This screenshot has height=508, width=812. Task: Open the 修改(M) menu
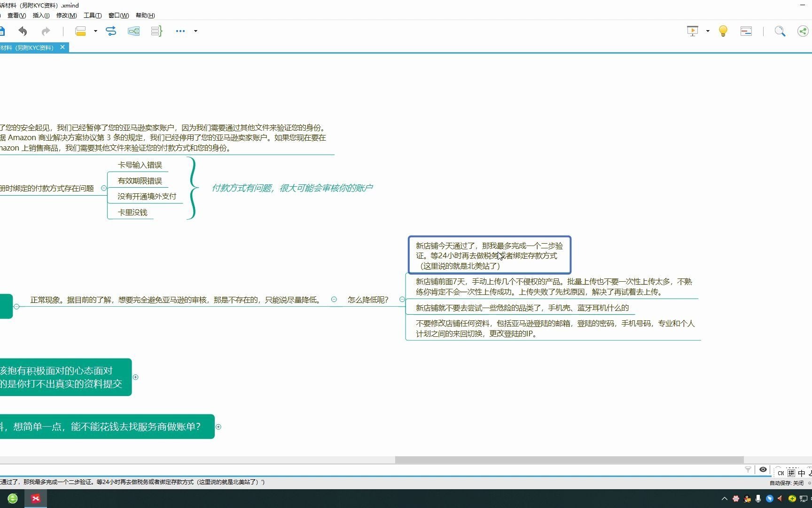pos(66,16)
